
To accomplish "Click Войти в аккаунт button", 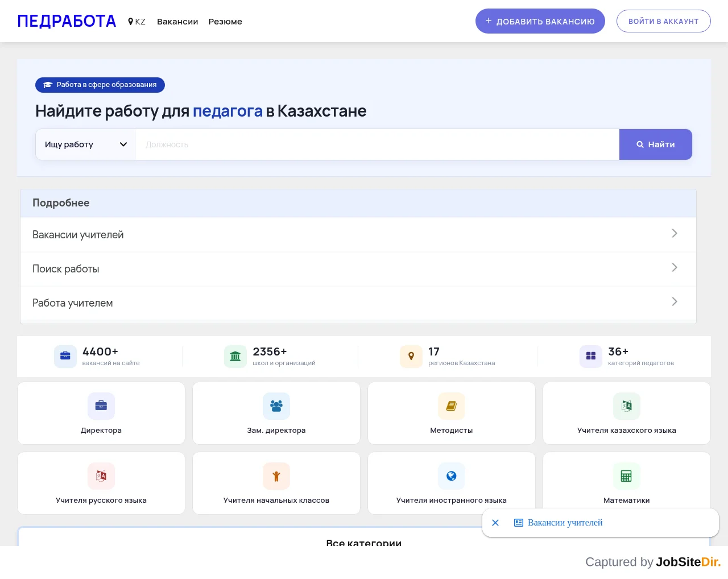I will click(x=664, y=21).
